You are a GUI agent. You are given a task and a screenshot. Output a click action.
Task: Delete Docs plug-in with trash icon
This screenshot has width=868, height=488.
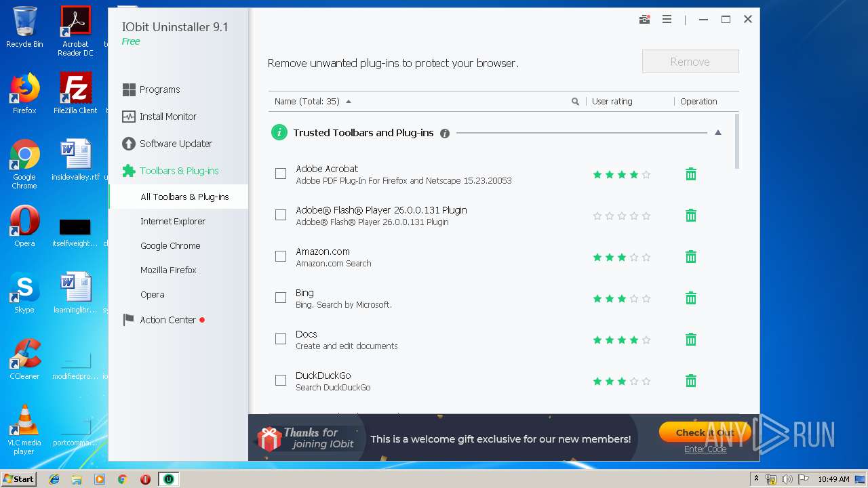[x=691, y=340]
